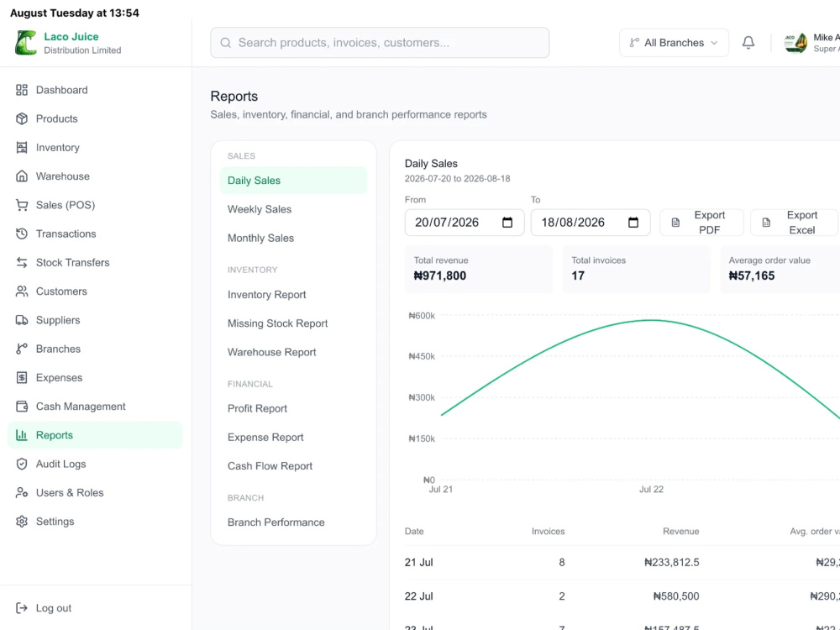Select Monthly Sales report
Screen dimensions: 840x630
pos(293,238)
